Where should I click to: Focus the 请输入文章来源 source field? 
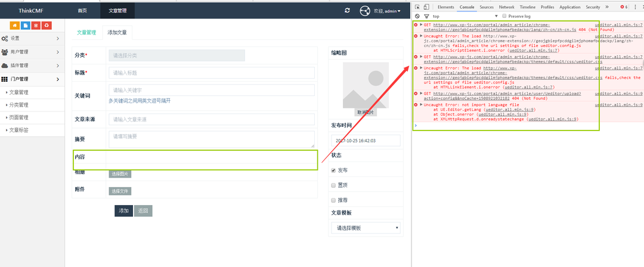coord(212,120)
